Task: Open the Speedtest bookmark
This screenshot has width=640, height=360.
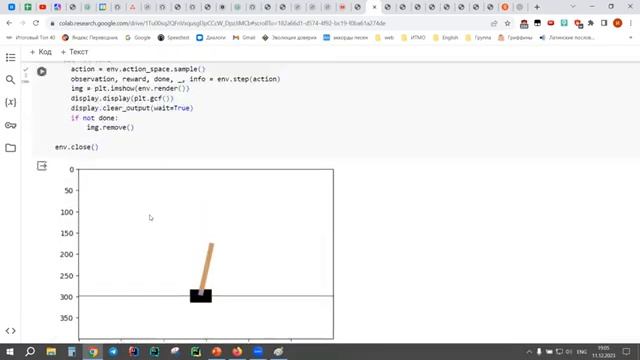Action: (x=173, y=38)
